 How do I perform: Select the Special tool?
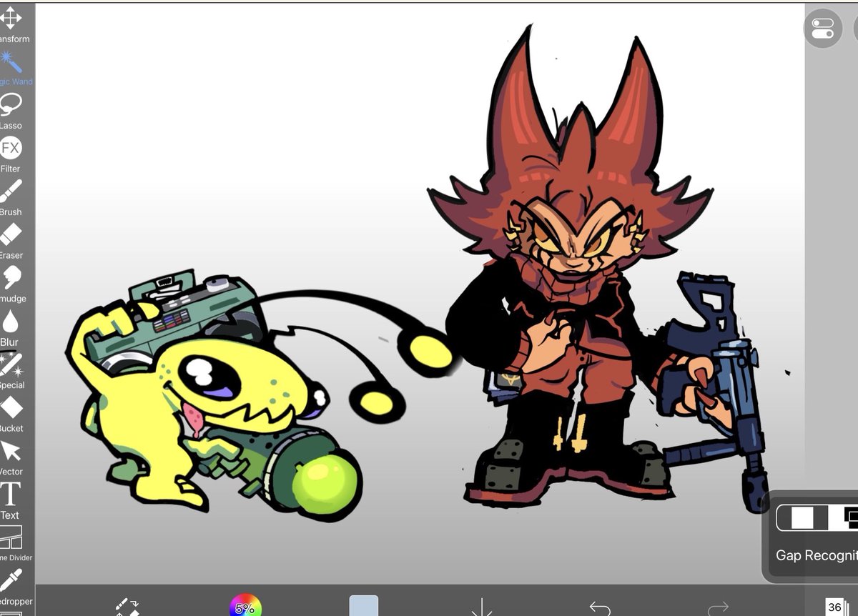click(x=11, y=371)
